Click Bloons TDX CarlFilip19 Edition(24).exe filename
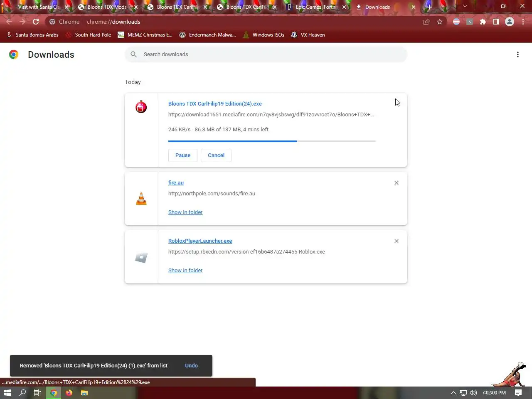This screenshot has width=532, height=399. (x=215, y=104)
